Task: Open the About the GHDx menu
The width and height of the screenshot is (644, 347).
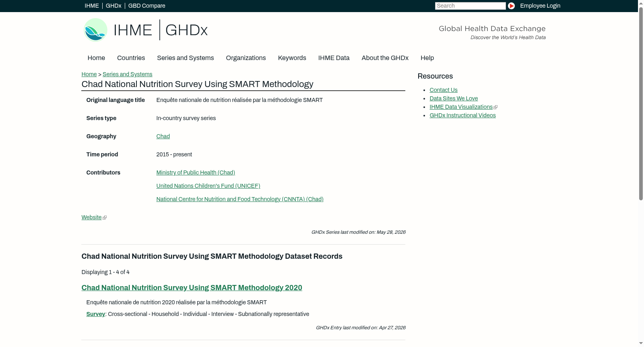Action: pyautogui.click(x=385, y=58)
